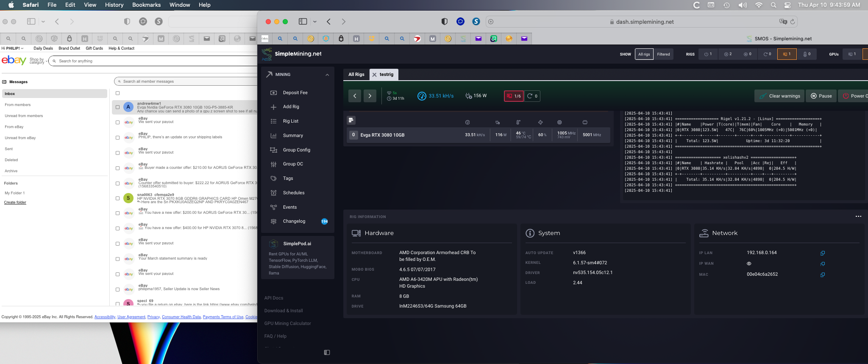Viewport: 868px width, 364px height.
Task: Tick checkbox for Seller Update message
Action: (x=117, y=289)
